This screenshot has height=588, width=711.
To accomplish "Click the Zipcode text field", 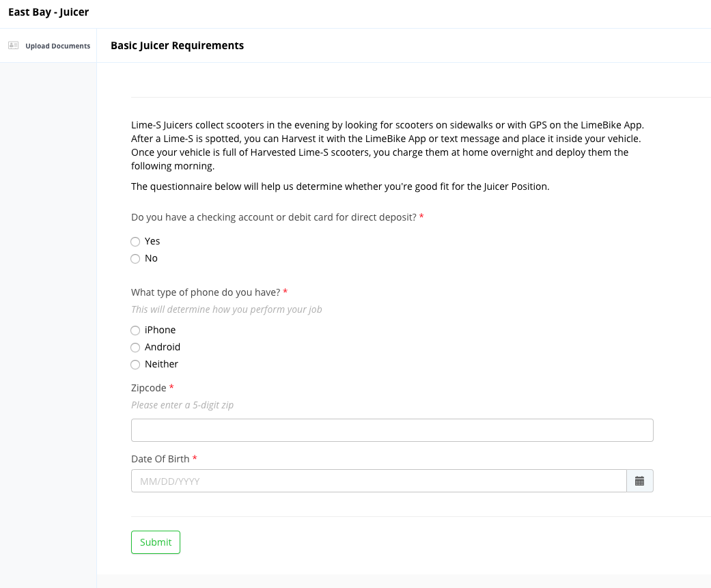I will (x=392, y=430).
